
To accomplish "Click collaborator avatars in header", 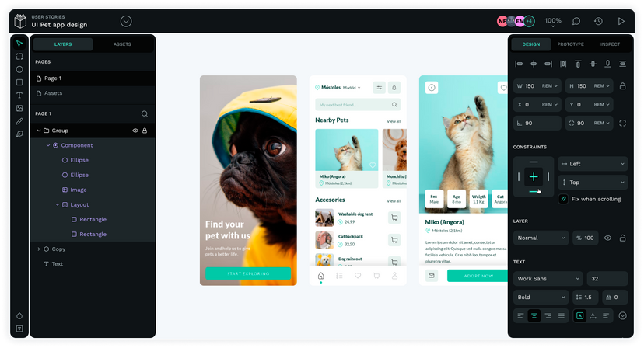I will coord(516,21).
